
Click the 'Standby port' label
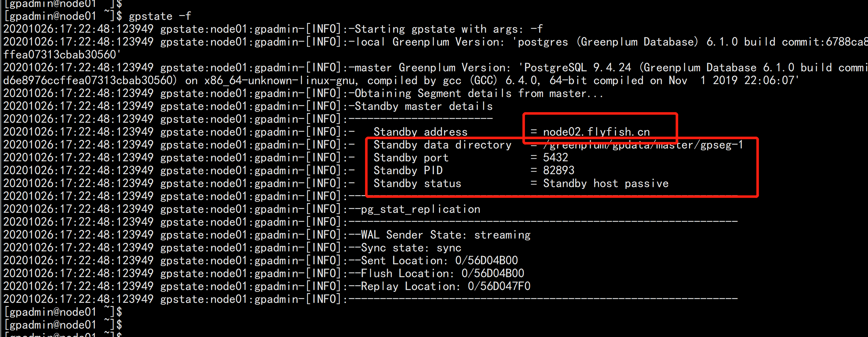[x=411, y=158]
